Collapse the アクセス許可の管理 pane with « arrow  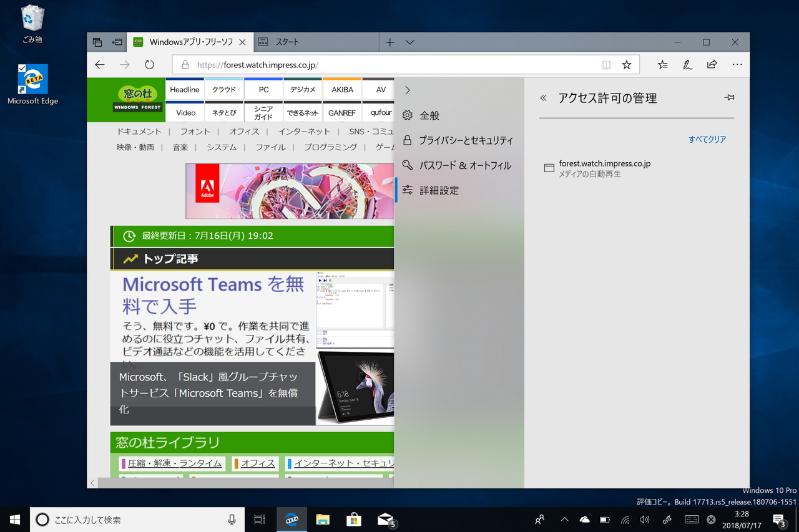click(x=542, y=97)
